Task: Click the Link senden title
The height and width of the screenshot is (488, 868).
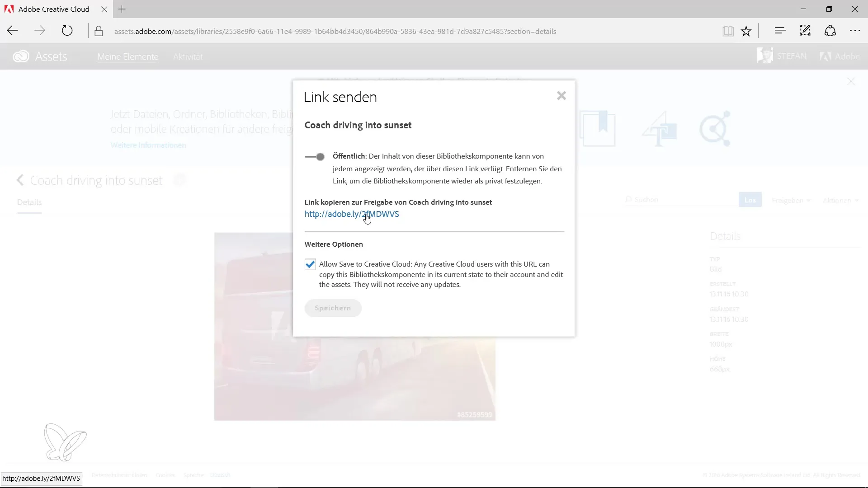Action: pyautogui.click(x=340, y=97)
